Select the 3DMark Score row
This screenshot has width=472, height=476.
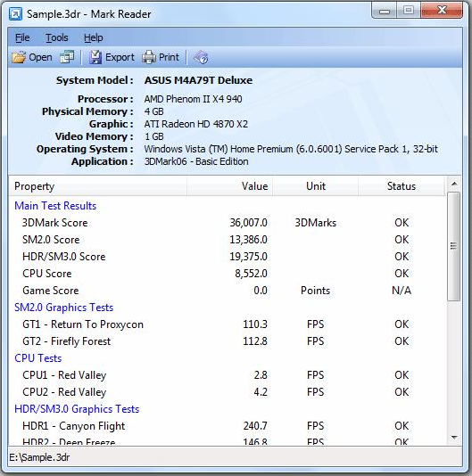pos(228,223)
